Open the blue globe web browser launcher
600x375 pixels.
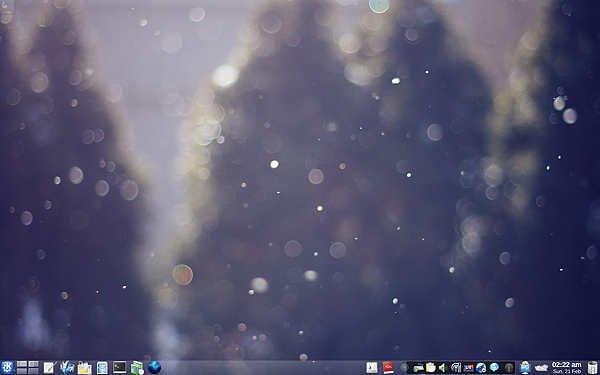(154, 368)
